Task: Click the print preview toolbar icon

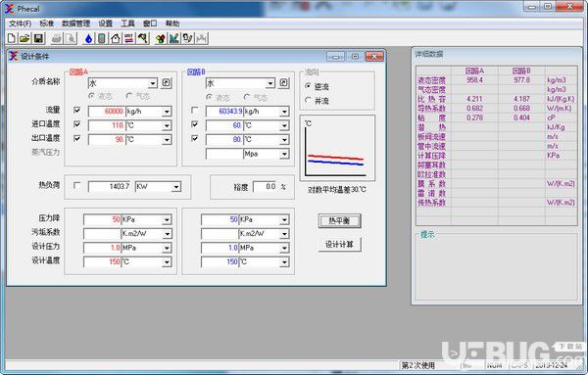Action: tap(71, 38)
